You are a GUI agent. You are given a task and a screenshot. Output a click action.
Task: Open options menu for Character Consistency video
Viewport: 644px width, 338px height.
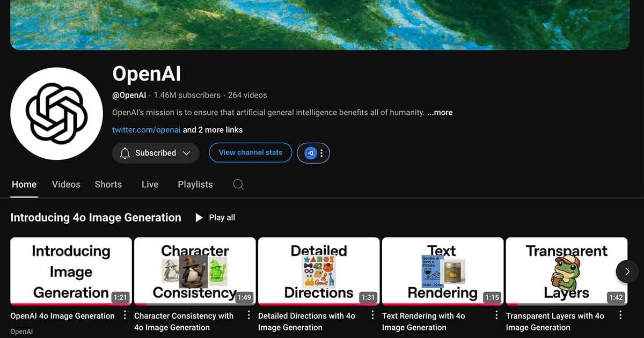coord(248,315)
